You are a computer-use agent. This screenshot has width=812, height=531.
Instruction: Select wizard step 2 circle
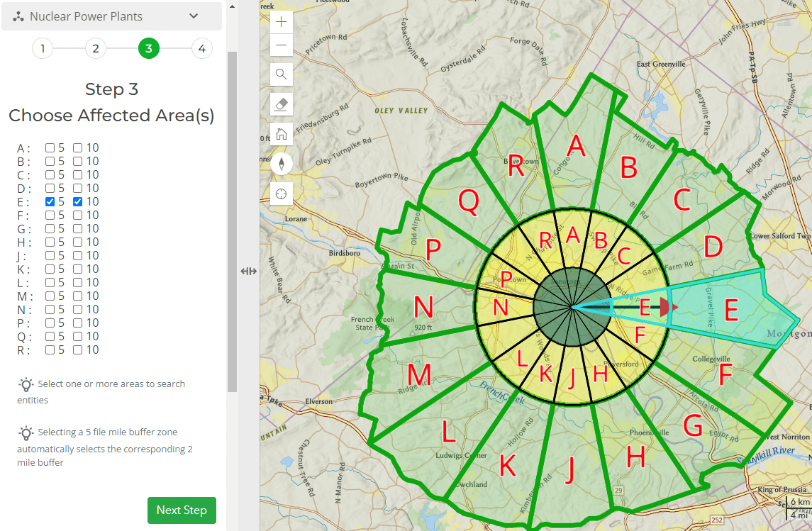[96, 48]
